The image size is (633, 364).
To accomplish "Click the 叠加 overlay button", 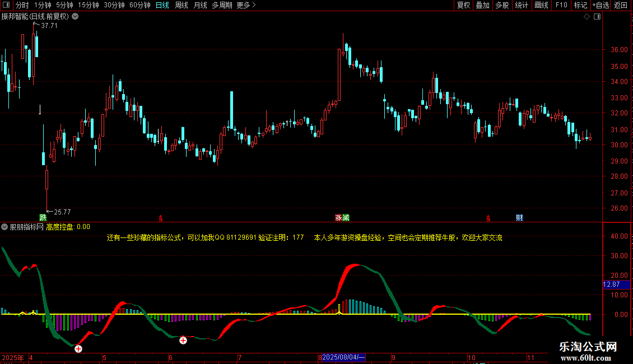I will (482, 5).
